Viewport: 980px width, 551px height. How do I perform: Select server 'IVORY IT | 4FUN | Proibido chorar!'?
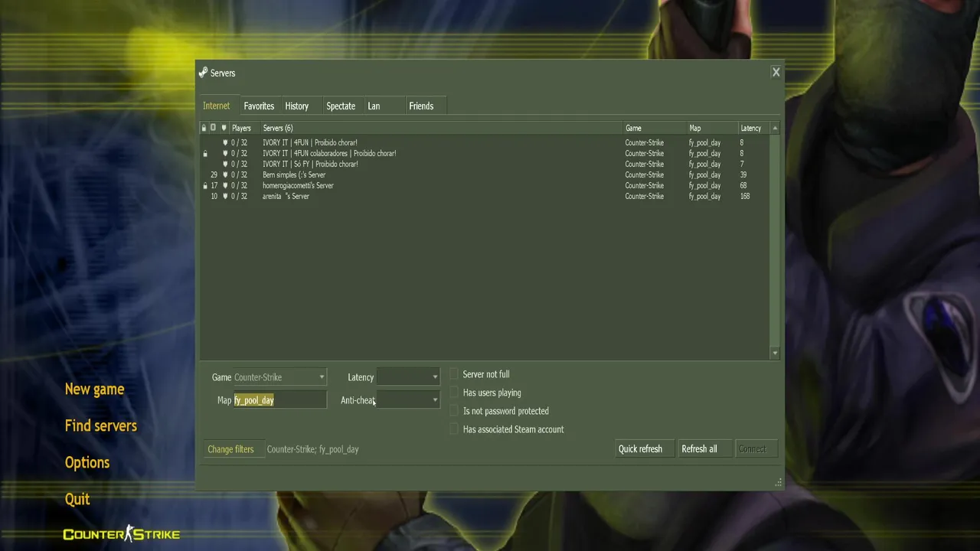click(485, 142)
